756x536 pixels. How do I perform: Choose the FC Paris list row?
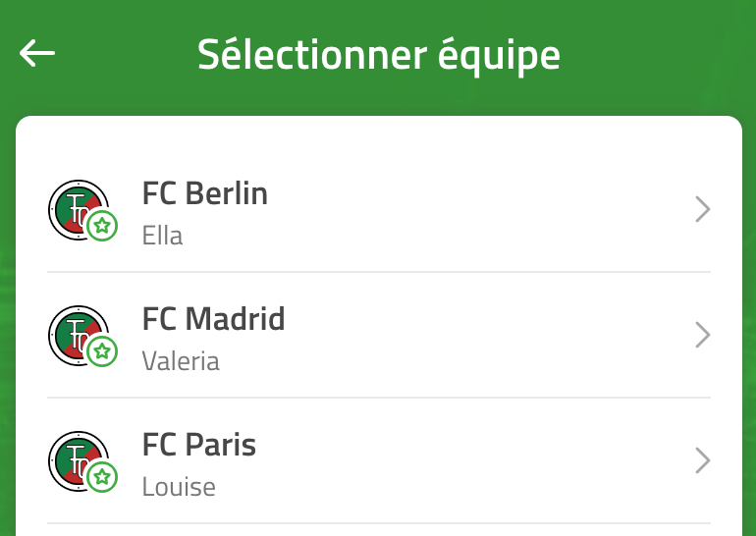(x=379, y=461)
